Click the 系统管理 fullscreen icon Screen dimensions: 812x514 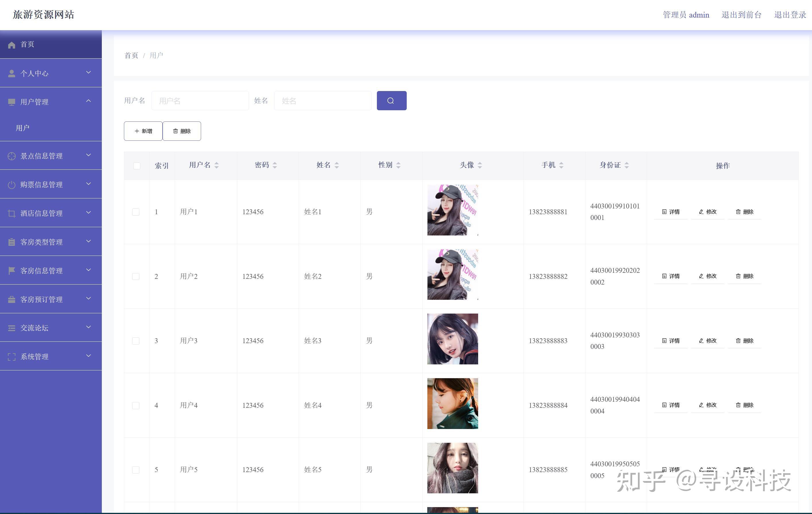pos(11,356)
